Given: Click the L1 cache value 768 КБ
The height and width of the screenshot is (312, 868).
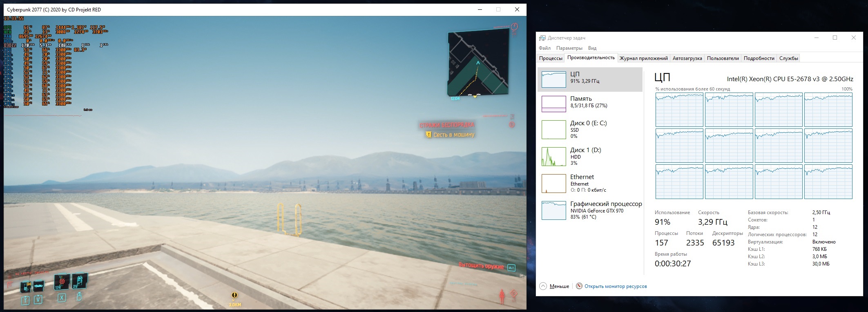Looking at the screenshot, I should click(x=819, y=249).
